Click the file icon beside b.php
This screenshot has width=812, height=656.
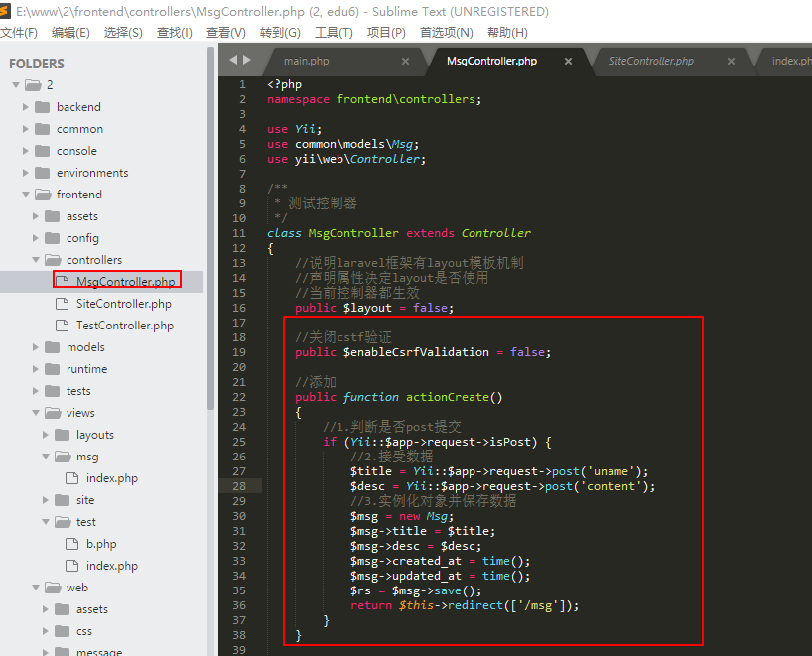(71, 544)
